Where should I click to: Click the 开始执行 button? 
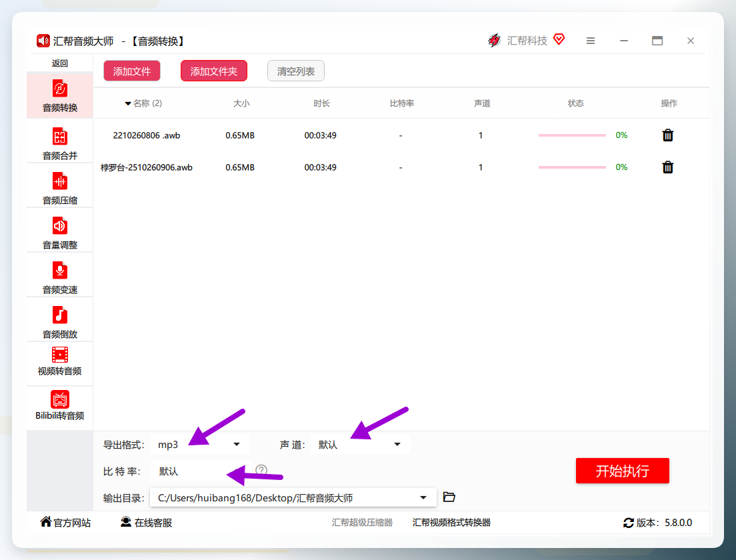tap(623, 471)
